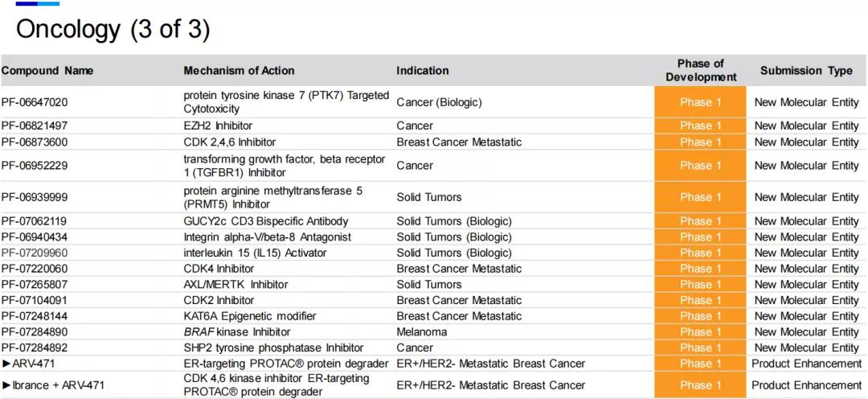Click New Molecular Entity for PF-07220060

[x=806, y=269]
